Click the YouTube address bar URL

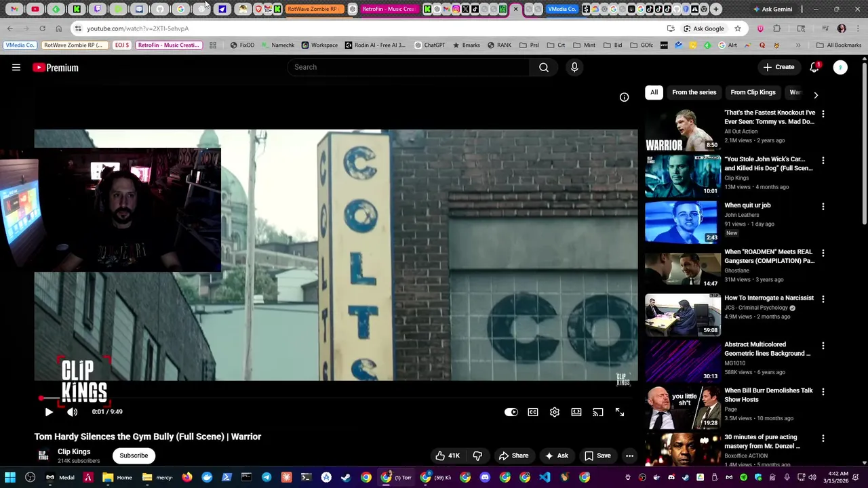[138, 28]
